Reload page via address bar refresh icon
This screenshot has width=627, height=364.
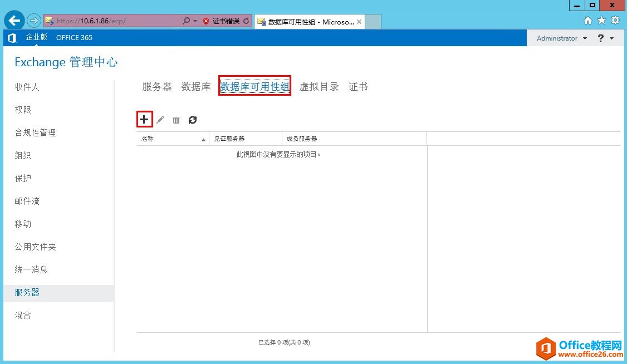(x=246, y=21)
